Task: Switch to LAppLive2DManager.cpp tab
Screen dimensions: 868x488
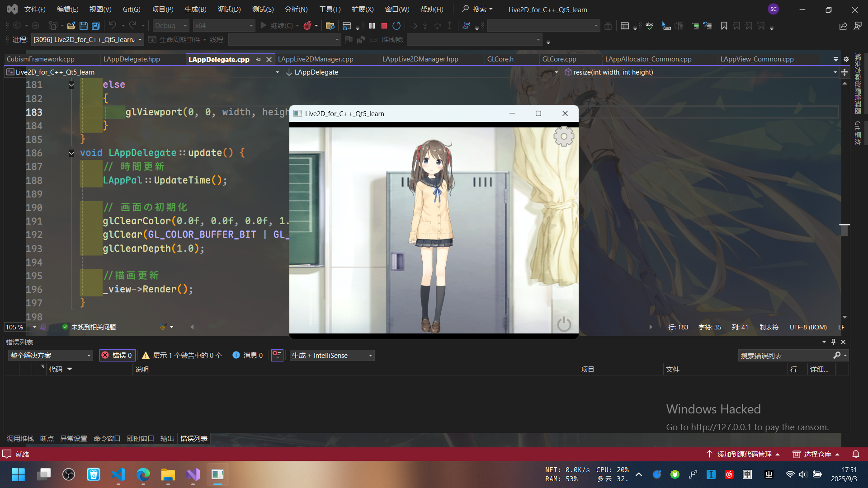Action: pyautogui.click(x=315, y=59)
